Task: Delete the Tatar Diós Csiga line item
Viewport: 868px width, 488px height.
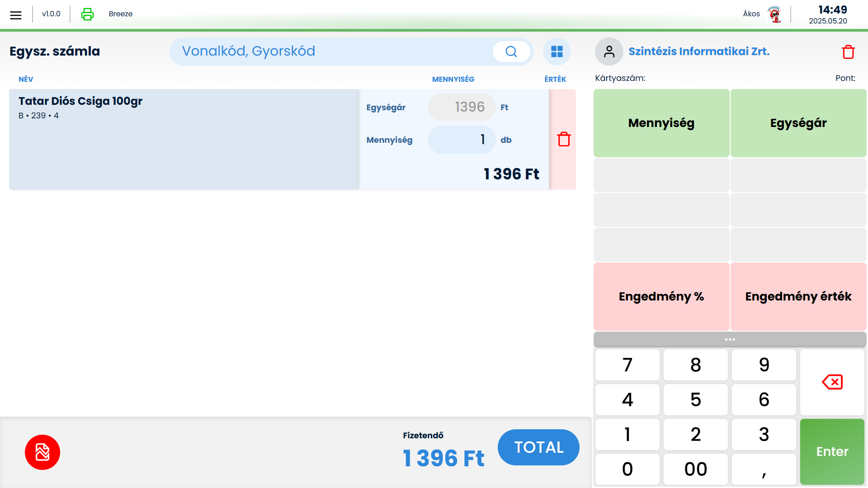Action: point(564,139)
